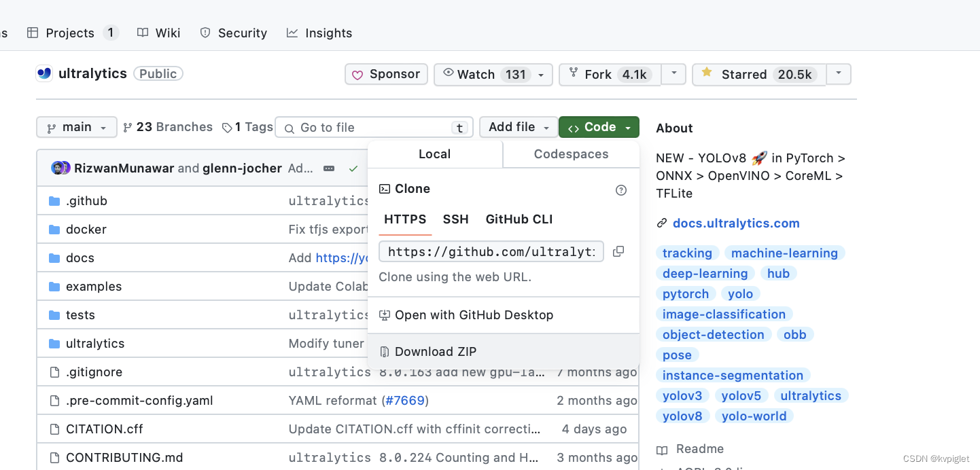
Task: Click the pose topic tag
Action: coord(677,355)
